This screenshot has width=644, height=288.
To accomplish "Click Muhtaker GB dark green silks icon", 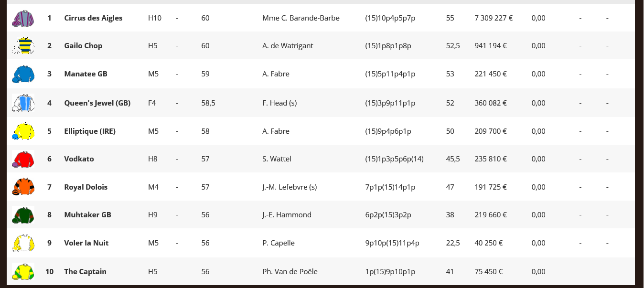I will coord(23,215).
